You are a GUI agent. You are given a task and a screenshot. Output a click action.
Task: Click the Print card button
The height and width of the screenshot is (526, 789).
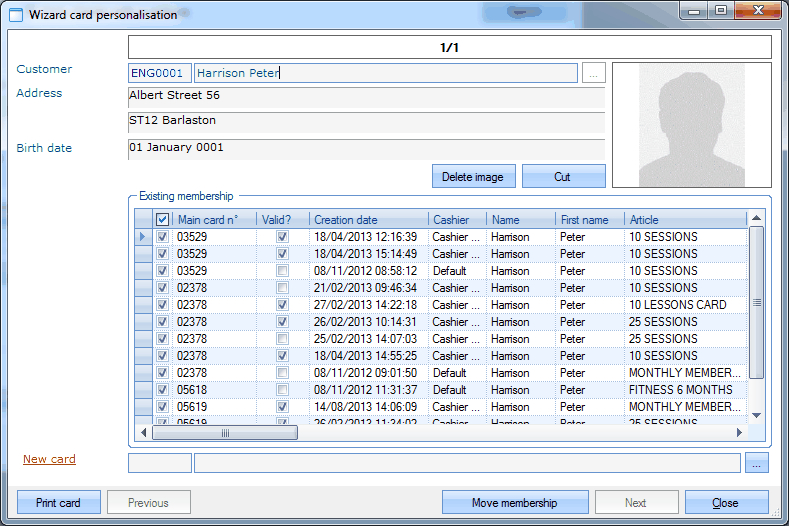(59, 502)
